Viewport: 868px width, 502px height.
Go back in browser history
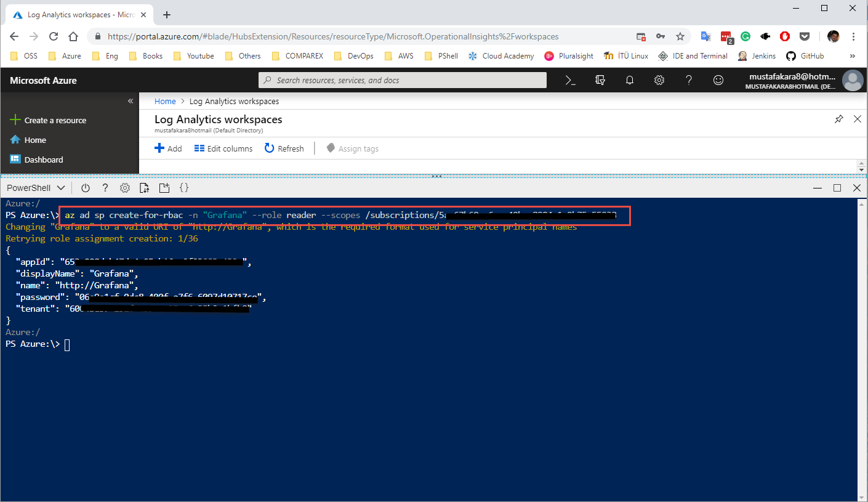coord(14,36)
